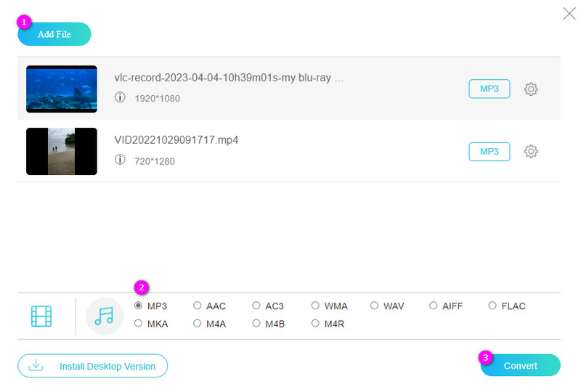
Task: Select FLAC output format
Action: pos(492,306)
